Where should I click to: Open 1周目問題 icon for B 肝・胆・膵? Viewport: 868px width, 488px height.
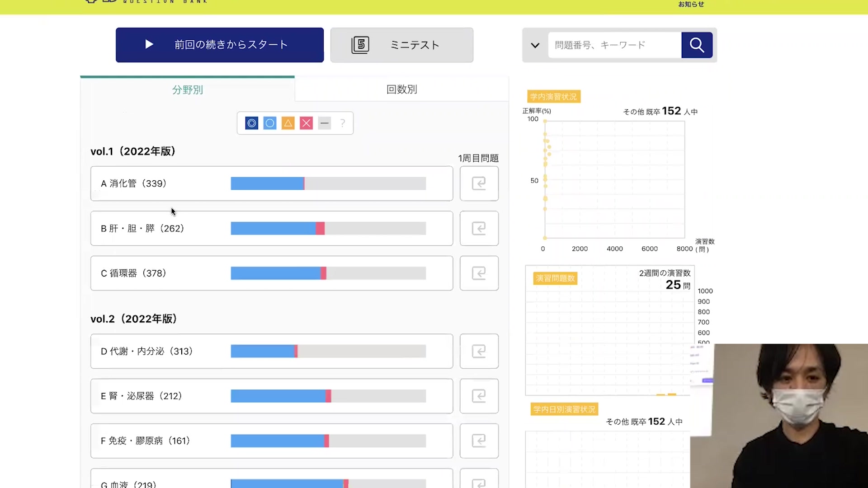(x=479, y=228)
